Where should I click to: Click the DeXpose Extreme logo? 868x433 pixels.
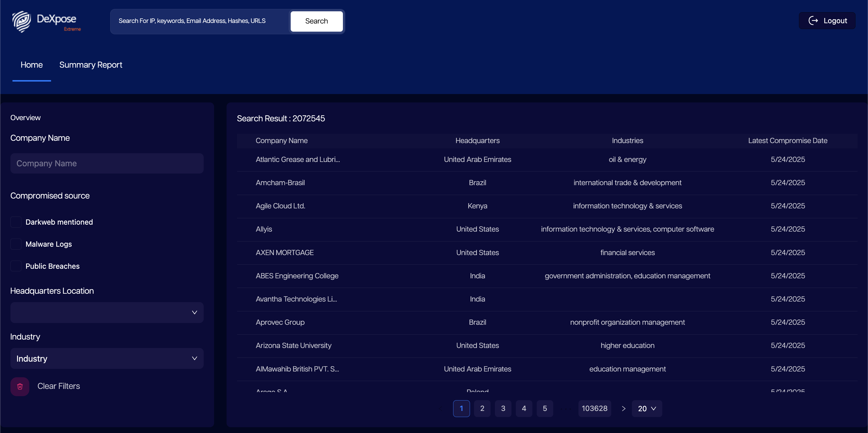46,21
